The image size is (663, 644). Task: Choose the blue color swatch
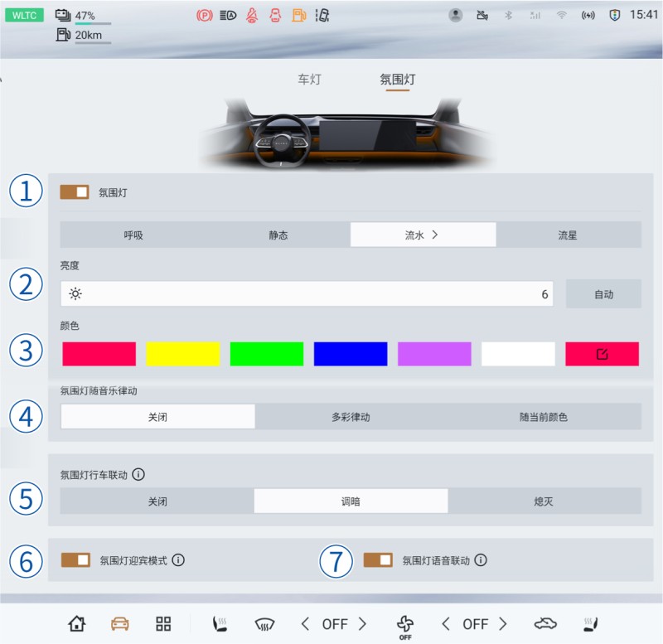[351, 354]
